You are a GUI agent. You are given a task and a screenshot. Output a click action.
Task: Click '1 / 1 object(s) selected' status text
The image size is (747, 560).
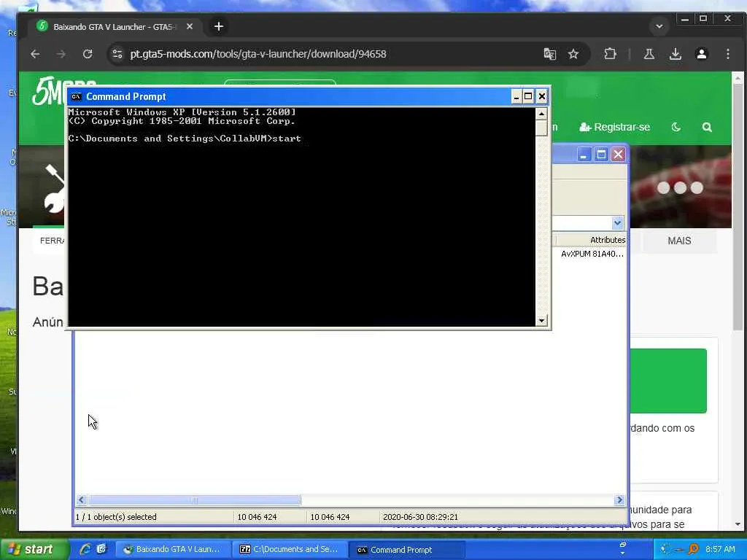116,517
